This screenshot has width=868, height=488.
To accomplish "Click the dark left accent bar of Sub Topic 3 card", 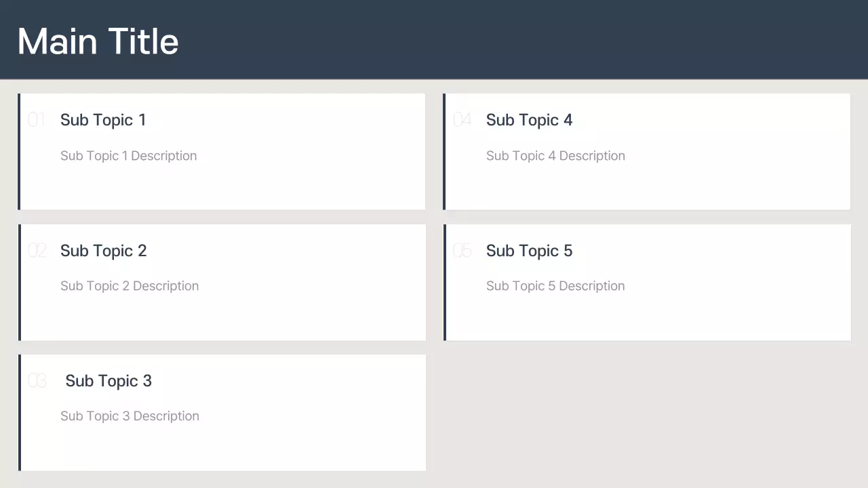I will (20, 412).
